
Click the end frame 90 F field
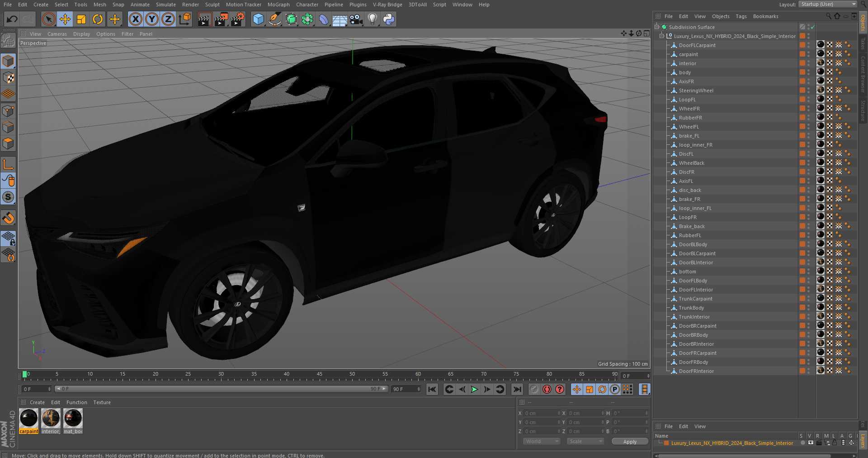[x=406, y=389]
